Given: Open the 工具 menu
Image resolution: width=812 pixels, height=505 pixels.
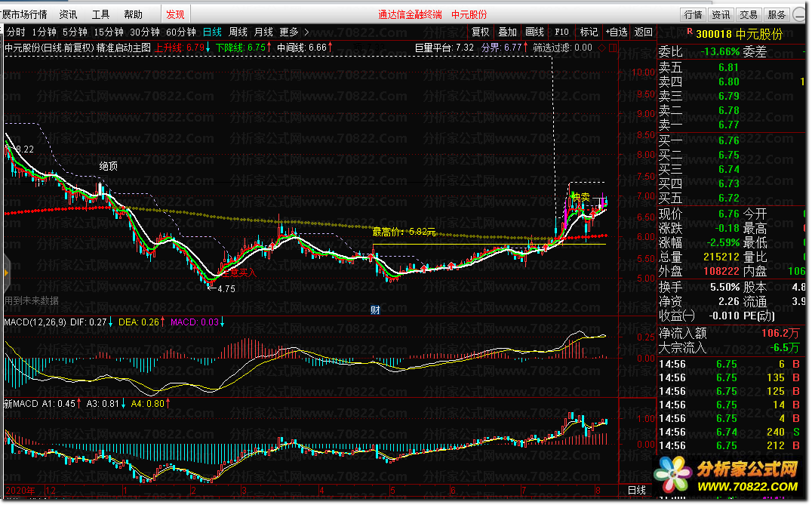Looking at the screenshot, I should click(x=100, y=14).
